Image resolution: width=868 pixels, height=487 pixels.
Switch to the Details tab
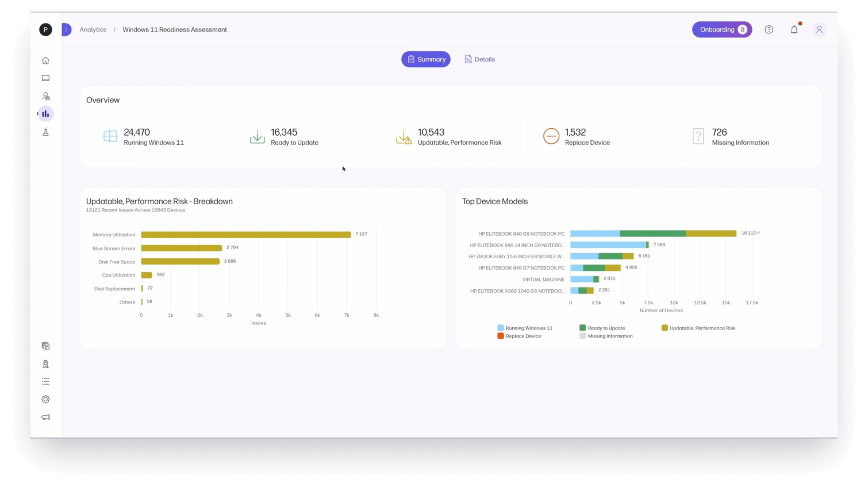[479, 59]
